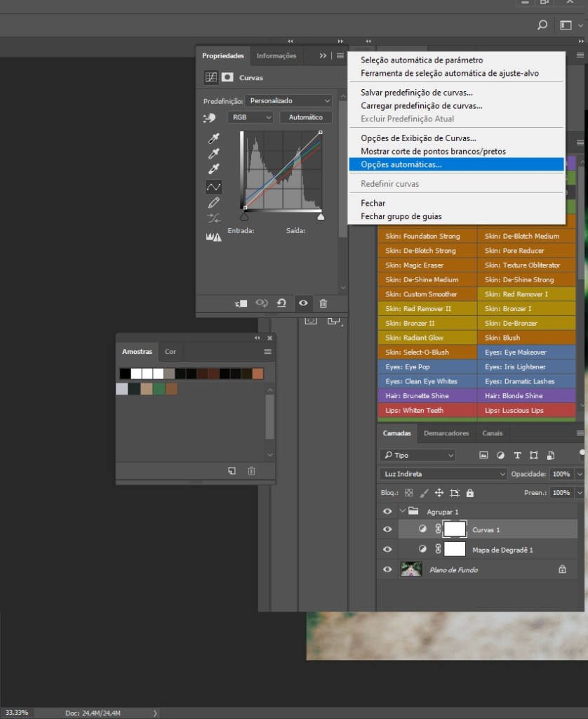Screen dimensions: 588x719
Task: Click the on-image targeted adjustment hand icon
Action: point(210,118)
